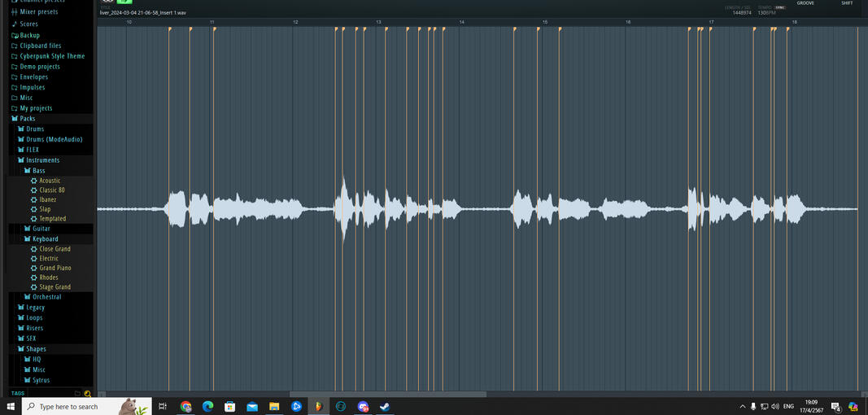Open the Cyberpunk Style Theme folder

pos(52,56)
